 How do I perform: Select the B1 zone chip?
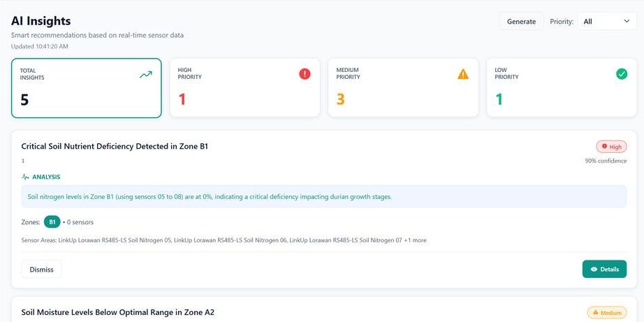[52, 222]
